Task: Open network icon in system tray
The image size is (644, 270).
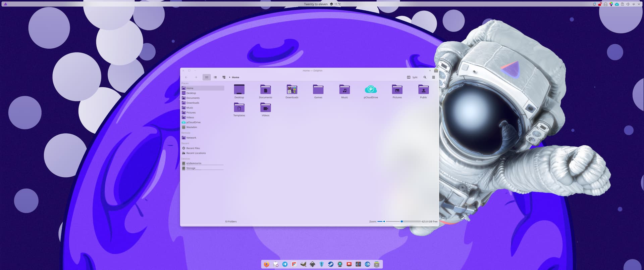Action: 634,4
